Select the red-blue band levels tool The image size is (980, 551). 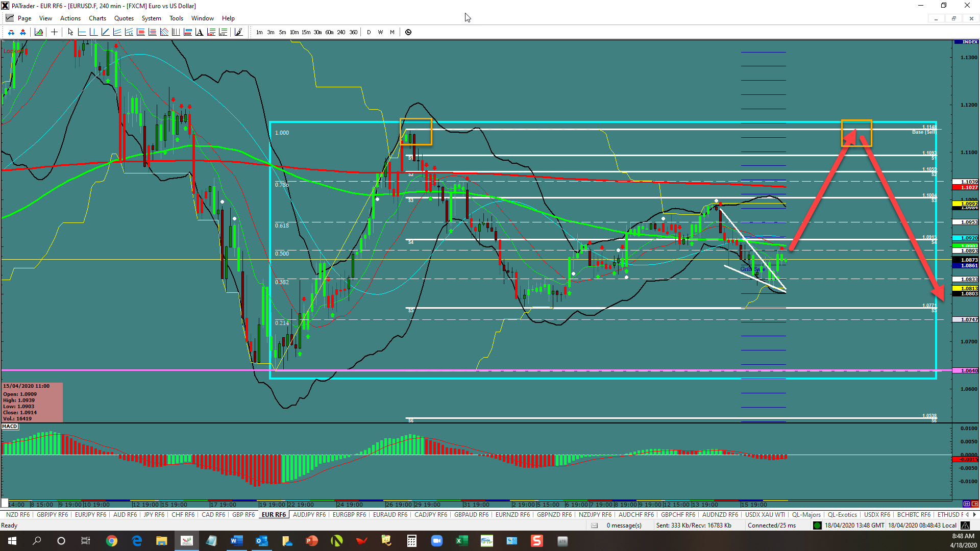click(x=187, y=32)
